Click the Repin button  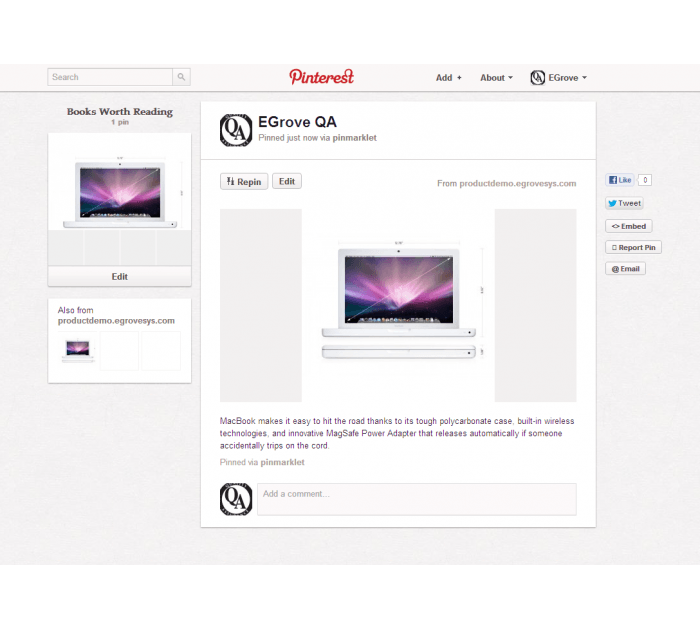[244, 181]
